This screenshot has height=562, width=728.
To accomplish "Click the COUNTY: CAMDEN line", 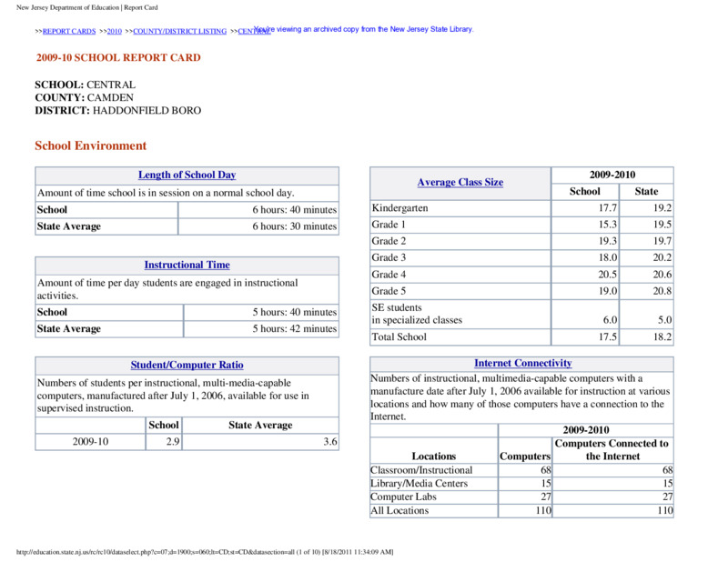I will 84,97.
